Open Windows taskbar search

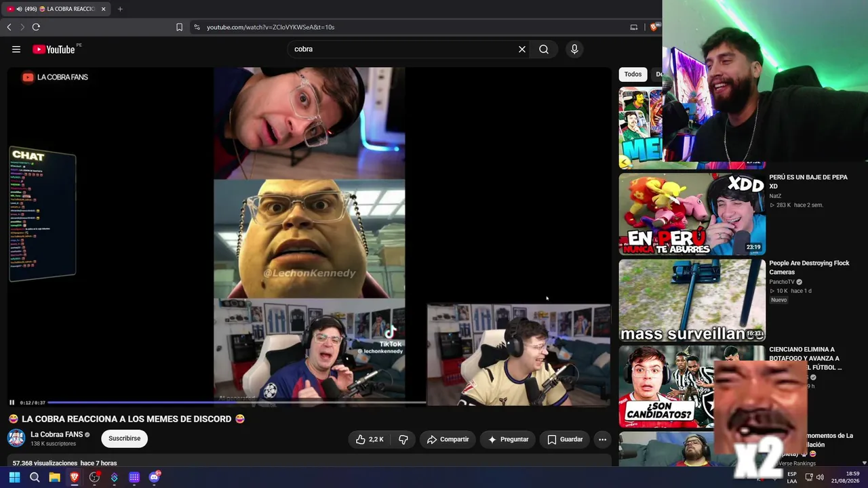[x=35, y=477]
